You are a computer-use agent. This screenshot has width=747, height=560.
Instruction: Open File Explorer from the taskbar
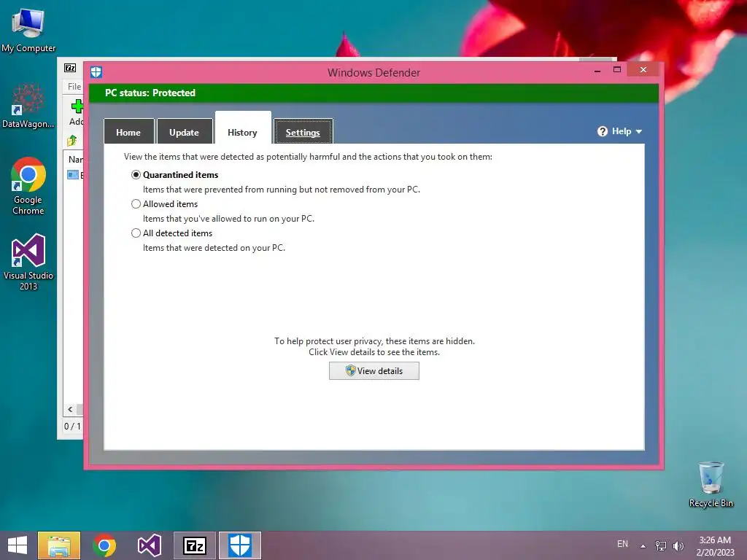point(59,545)
